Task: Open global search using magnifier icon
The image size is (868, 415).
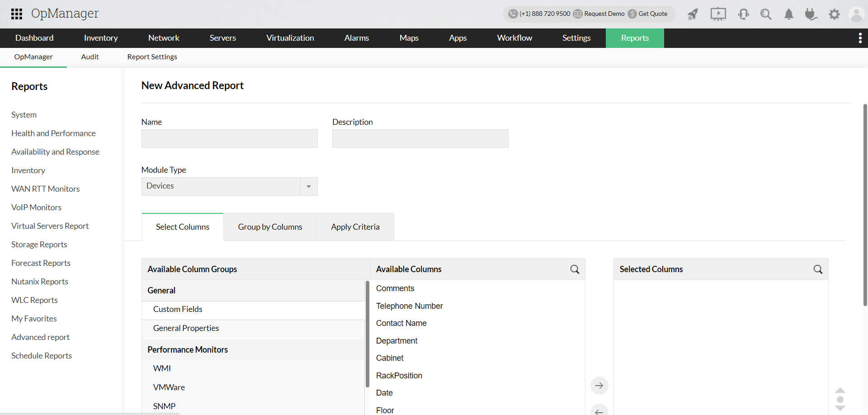Action: click(x=766, y=14)
